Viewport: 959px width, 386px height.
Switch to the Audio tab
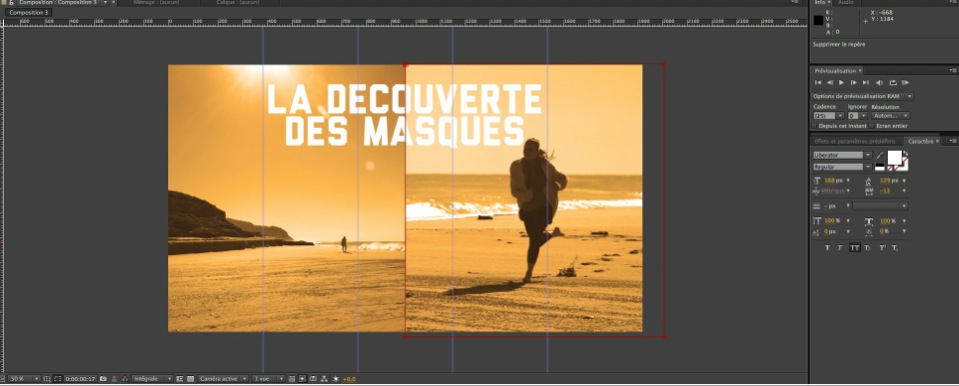[845, 2]
